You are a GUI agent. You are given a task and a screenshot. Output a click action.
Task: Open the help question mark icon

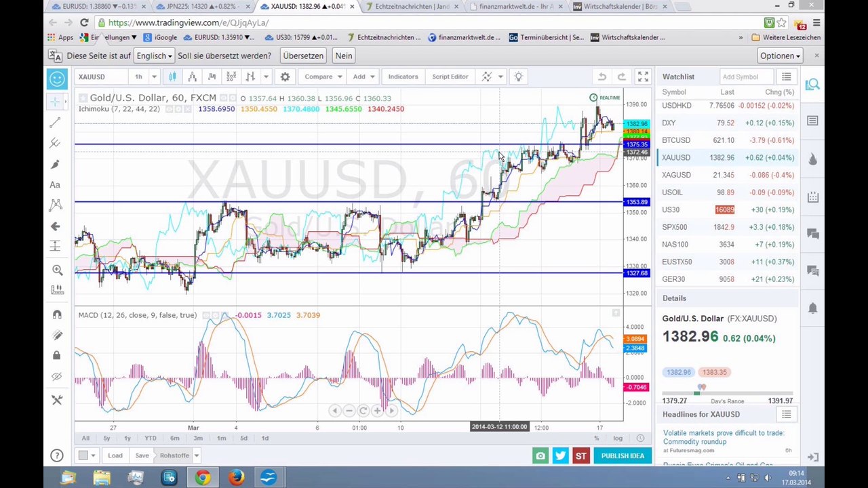[x=57, y=455]
